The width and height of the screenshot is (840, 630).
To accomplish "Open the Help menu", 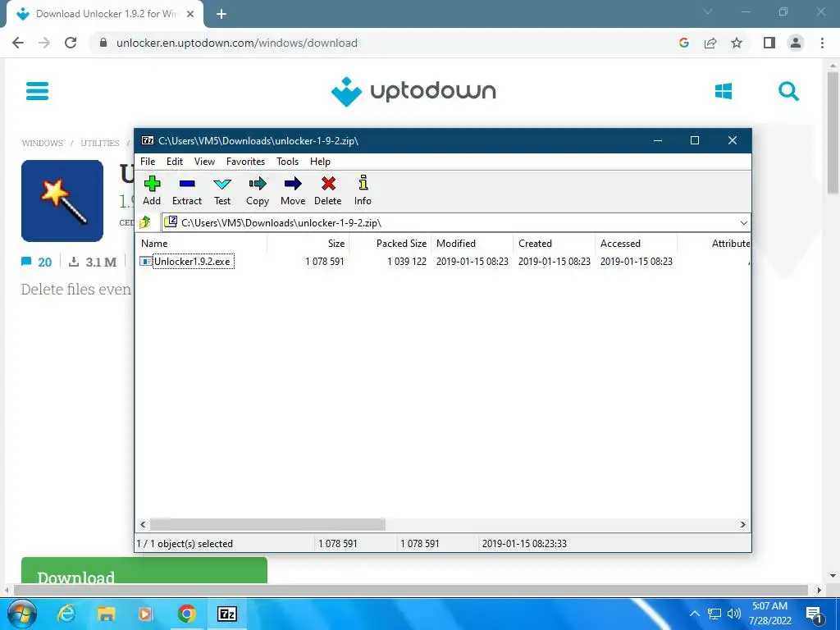I will tap(320, 162).
